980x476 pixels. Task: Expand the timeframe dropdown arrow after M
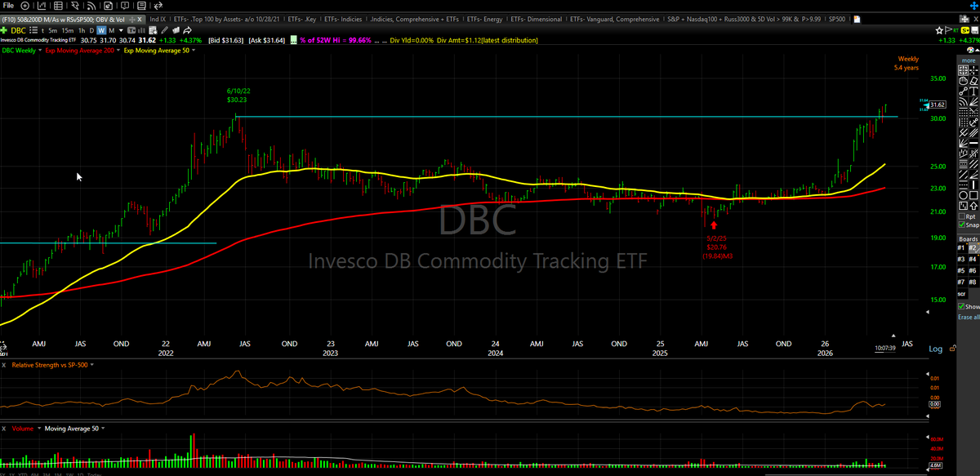click(x=121, y=30)
